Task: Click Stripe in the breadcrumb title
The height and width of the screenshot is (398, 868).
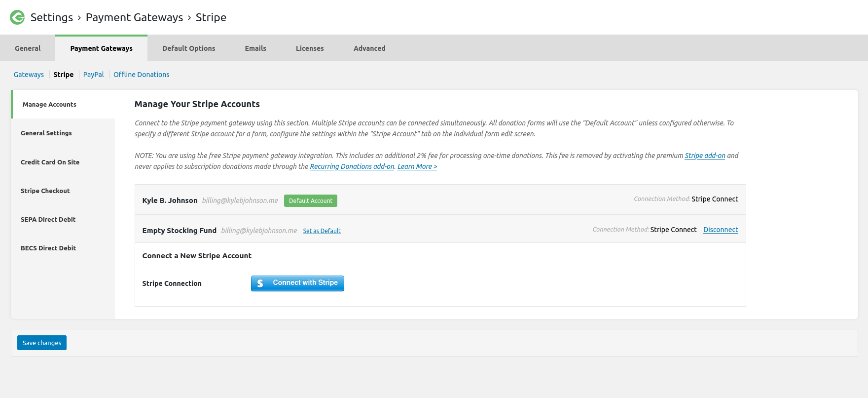Action: [211, 17]
